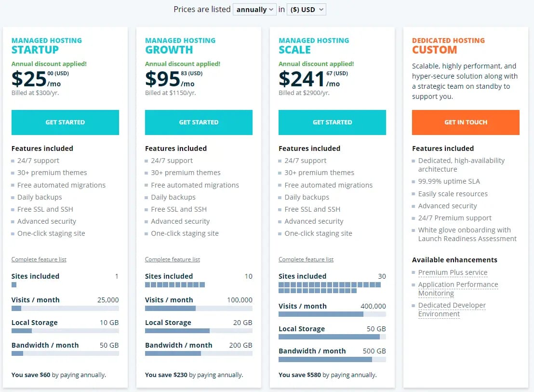Click the Scale Bandwidth / month progress bar
The height and width of the screenshot is (392, 534).
coord(332,359)
